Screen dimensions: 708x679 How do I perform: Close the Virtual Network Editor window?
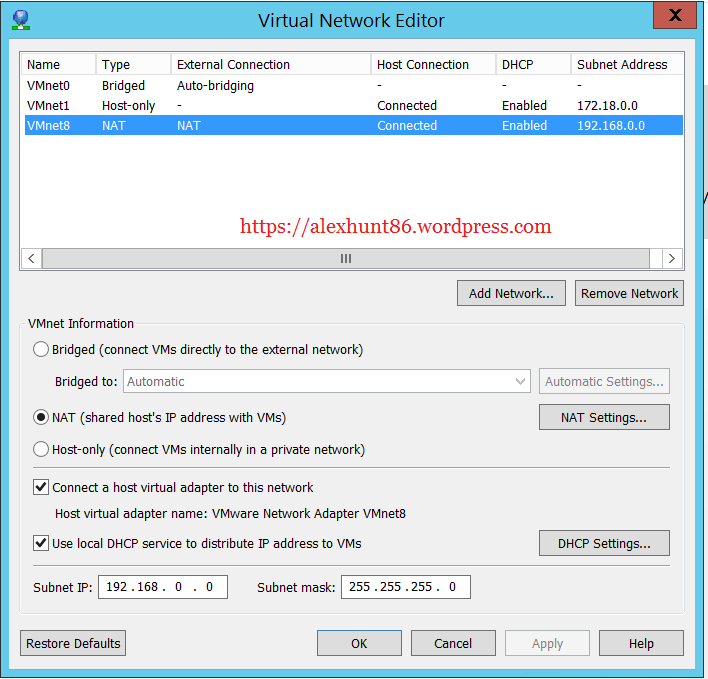pyautogui.click(x=675, y=15)
